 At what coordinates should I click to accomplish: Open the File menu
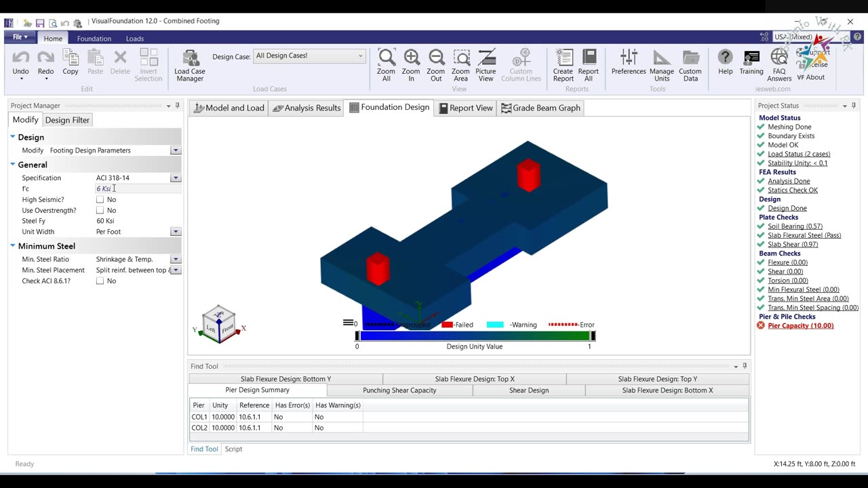20,38
